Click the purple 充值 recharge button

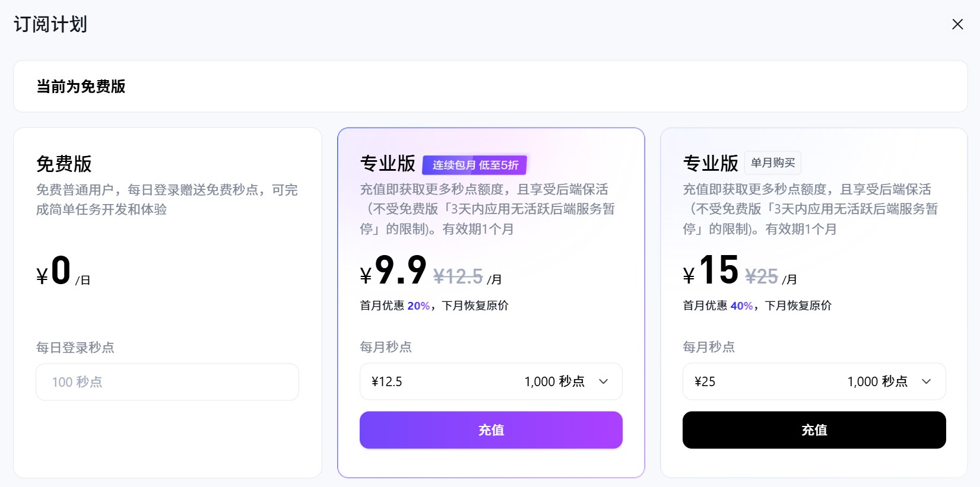490,429
